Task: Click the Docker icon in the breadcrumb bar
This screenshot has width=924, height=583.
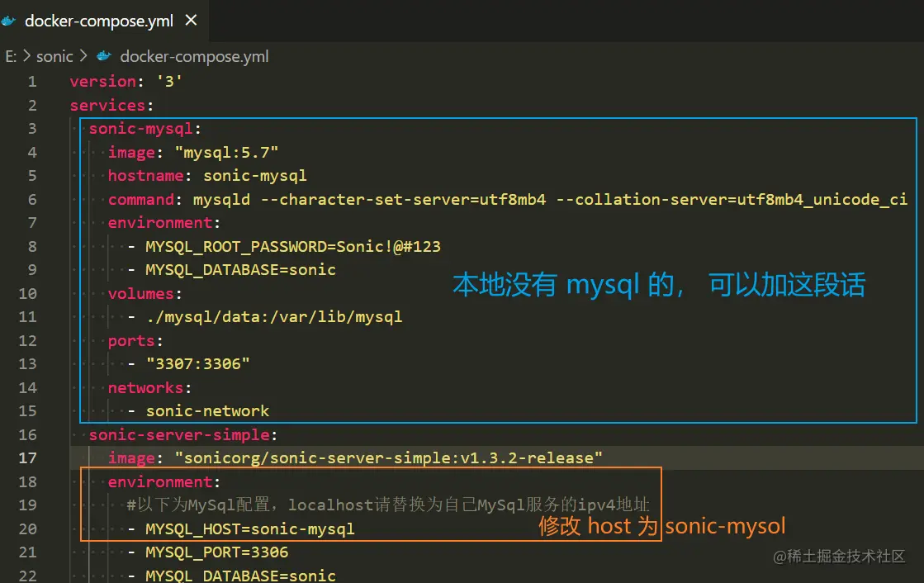Action: [102, 56]
